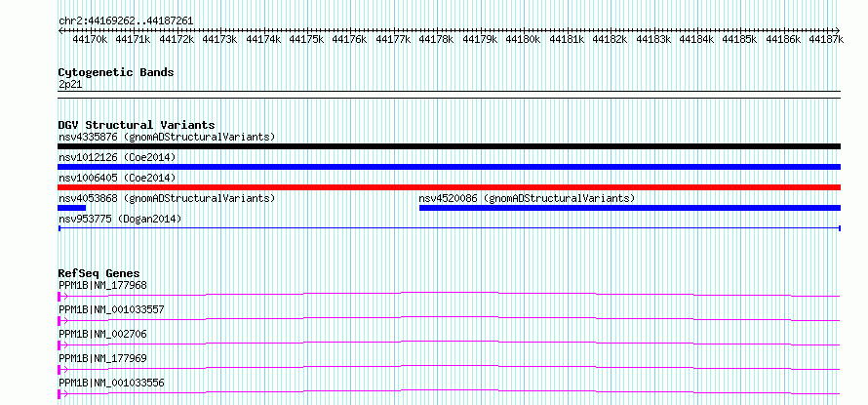This screenshot has width=868, height=405.
Task: Click the exon arrow icon of NM_002706
Action: point(62,345)
